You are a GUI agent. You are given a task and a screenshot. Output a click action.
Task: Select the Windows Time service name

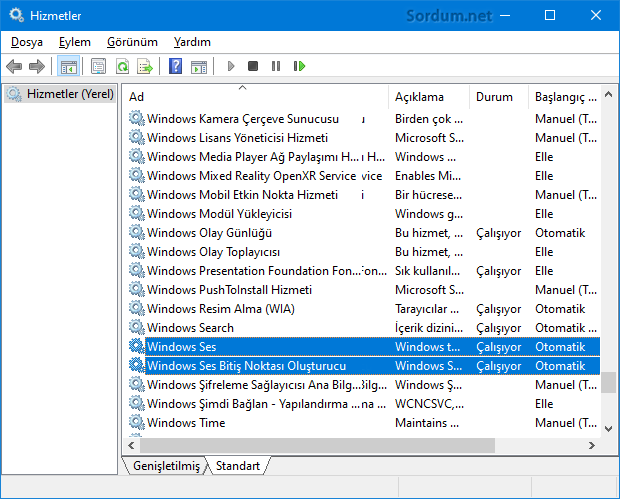pos(186,423)
